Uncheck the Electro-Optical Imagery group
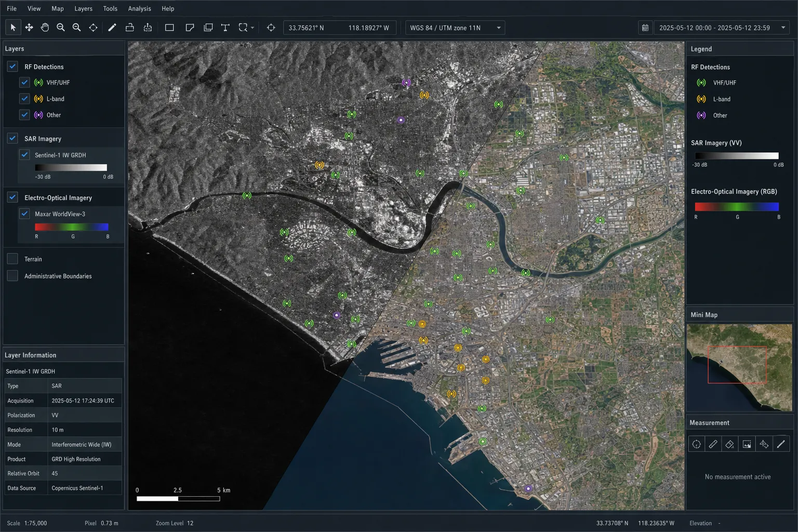Screen dimensions: 798x532 (12, 197)
